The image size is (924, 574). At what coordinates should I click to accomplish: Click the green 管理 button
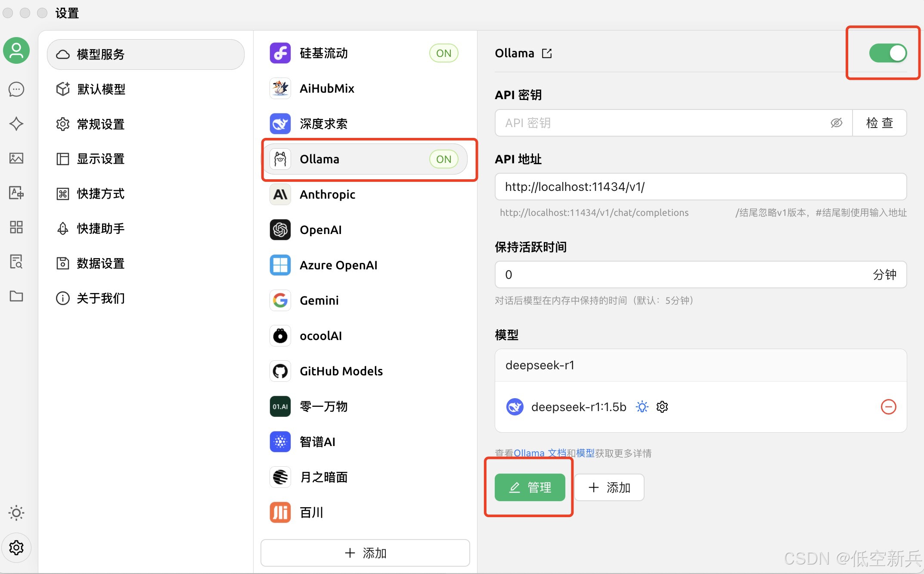tap(530, 487)
